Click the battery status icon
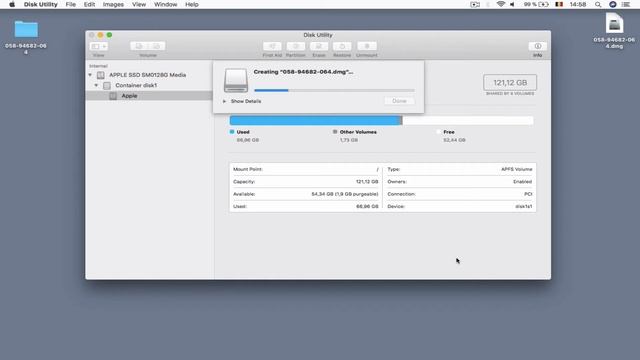Screen dimensions: 640x360 (544, 4)
